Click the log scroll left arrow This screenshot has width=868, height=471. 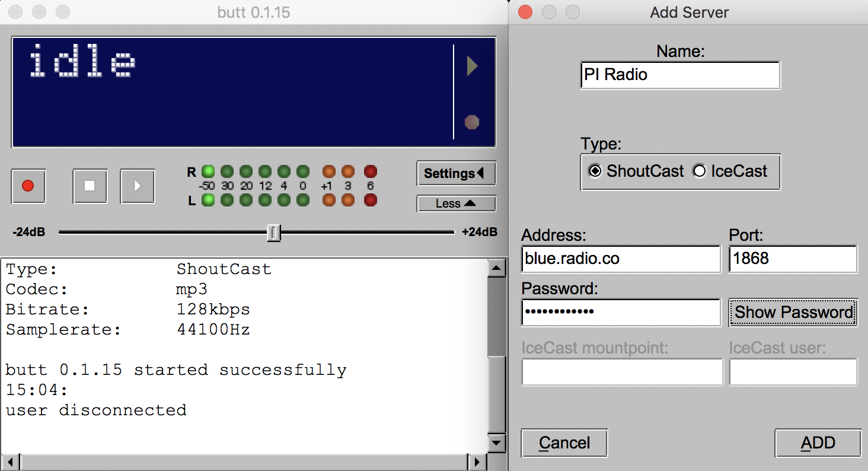pos(12,462)
